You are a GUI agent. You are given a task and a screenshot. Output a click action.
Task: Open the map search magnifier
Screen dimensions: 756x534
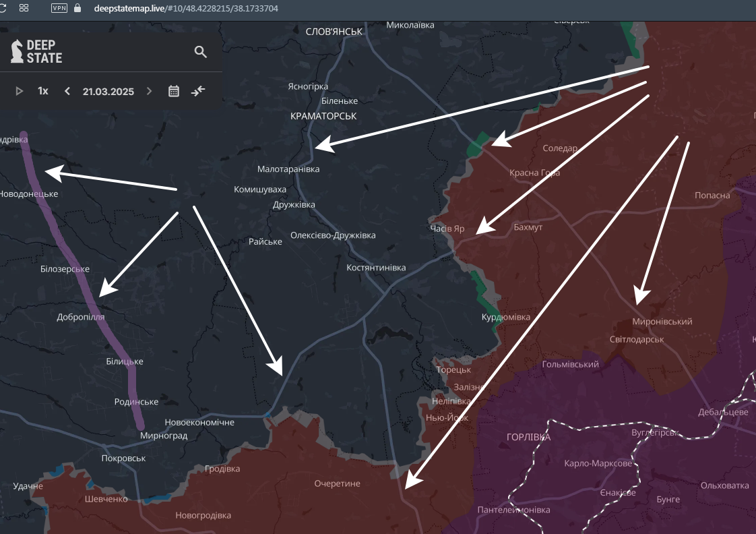click(201, 52)
